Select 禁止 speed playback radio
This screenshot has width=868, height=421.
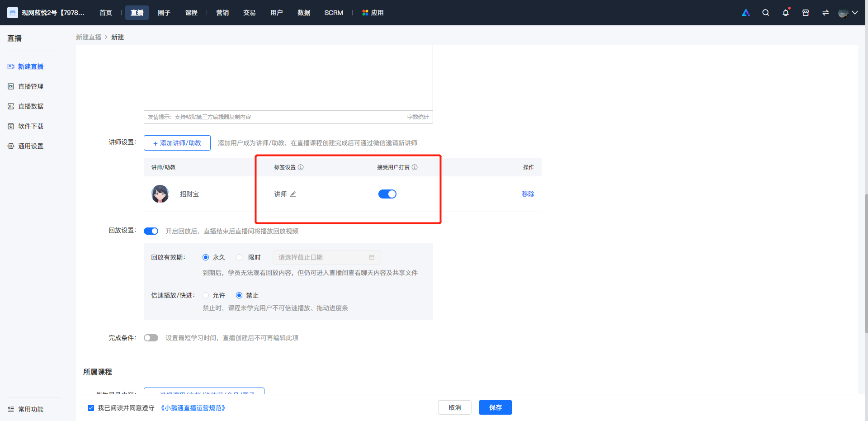(239, 295)
